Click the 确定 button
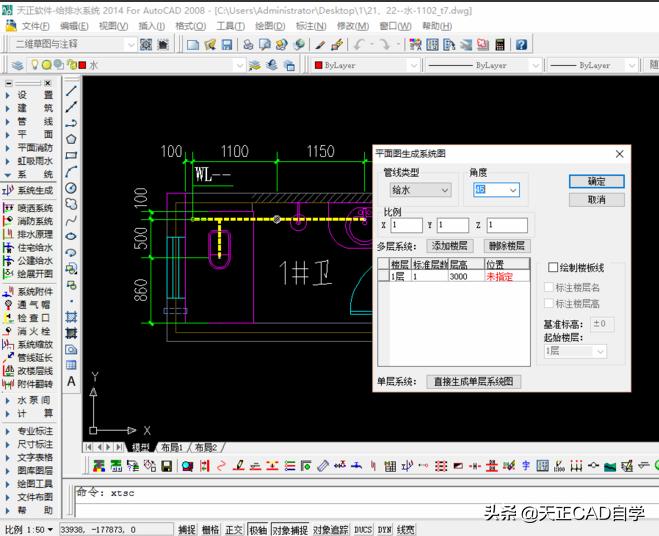 click(x=596, y=182)
